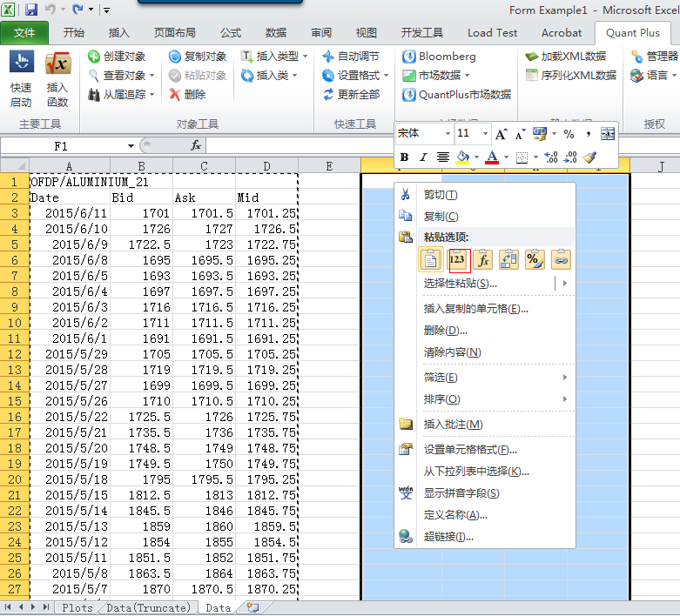The height and width of the screenshot is (616, 680).
Task: Open Bloomberg data tool
Action: [439, 57]
